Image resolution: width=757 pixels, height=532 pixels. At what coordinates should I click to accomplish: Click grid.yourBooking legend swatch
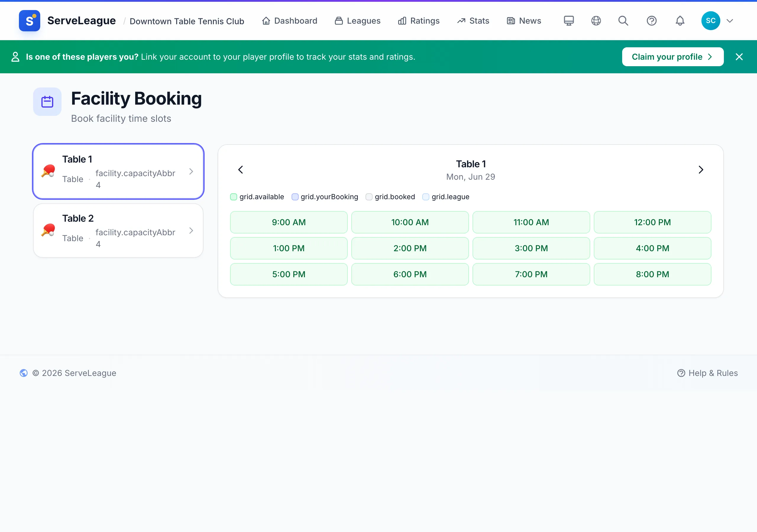pyautogui.click(x=295, y=197)
